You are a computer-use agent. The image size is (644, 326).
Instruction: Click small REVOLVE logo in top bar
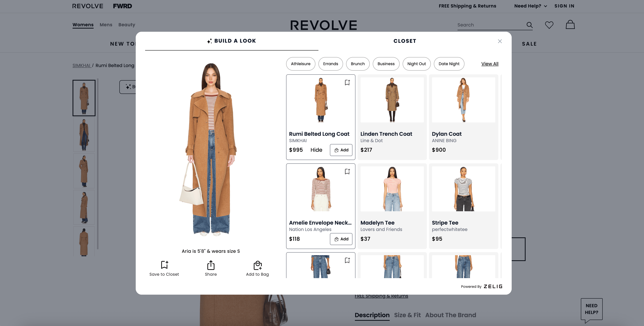(x=88, y=6)
